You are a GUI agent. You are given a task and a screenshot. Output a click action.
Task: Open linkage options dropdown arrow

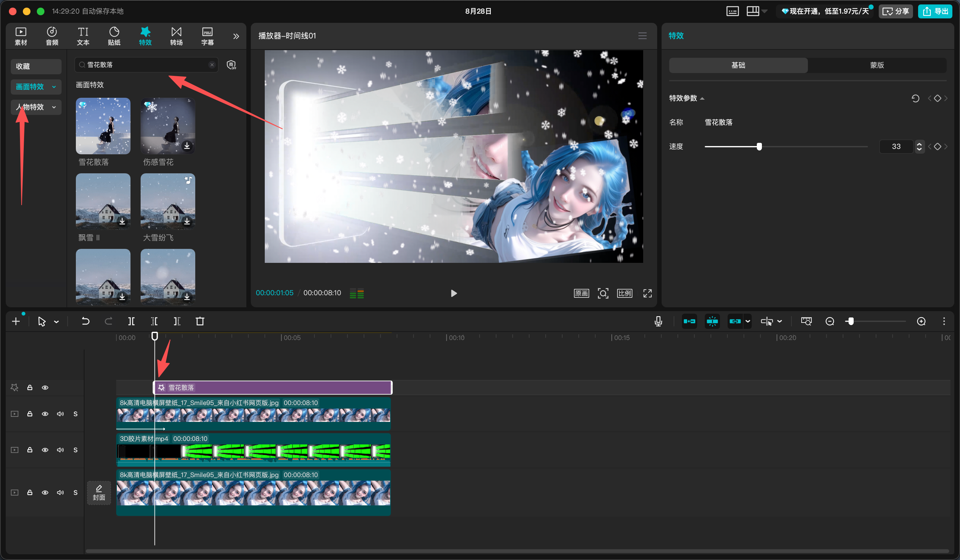coord(748,321)
